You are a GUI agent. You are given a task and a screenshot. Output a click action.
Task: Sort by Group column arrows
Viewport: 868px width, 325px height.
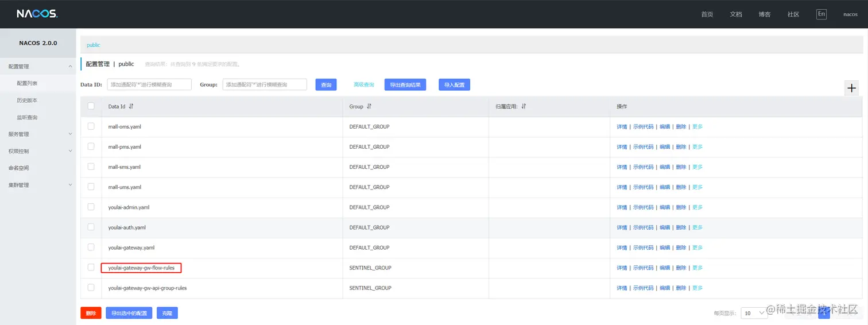coord(369,106)
